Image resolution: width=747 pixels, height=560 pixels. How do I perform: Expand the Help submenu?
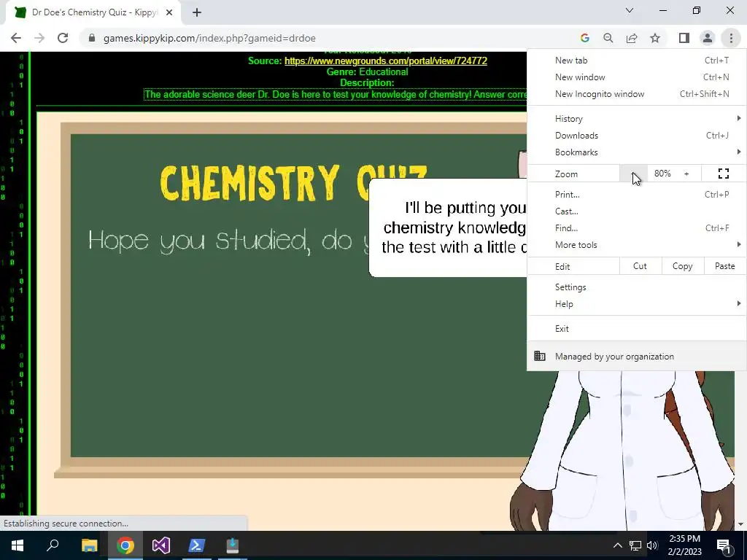click(x=636, y=304)
